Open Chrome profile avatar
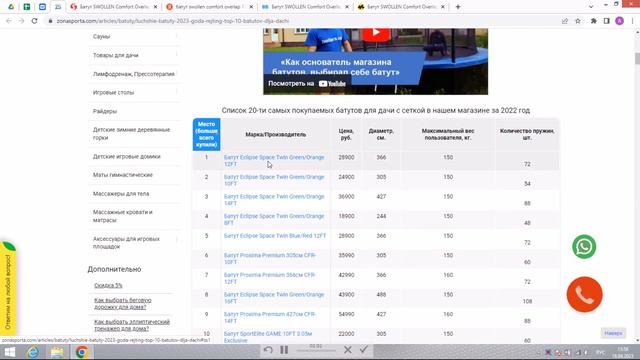 (619, 21)
